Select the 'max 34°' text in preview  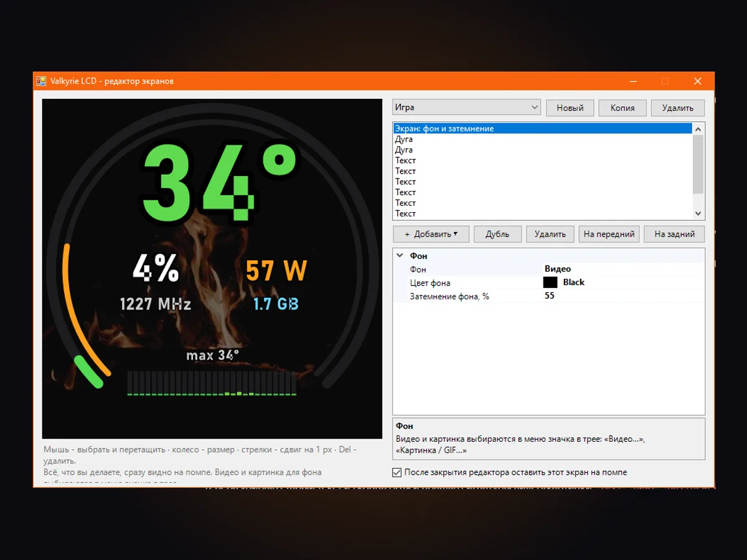[213, 355]
